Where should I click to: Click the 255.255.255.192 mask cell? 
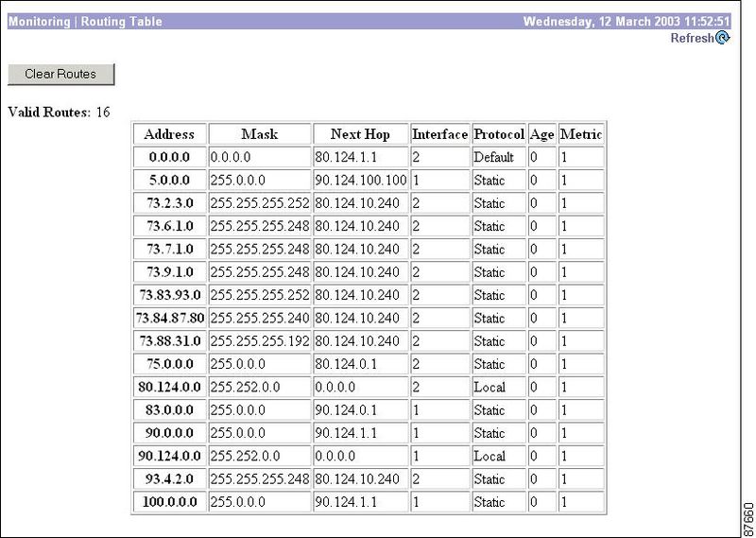coord(260,340)
